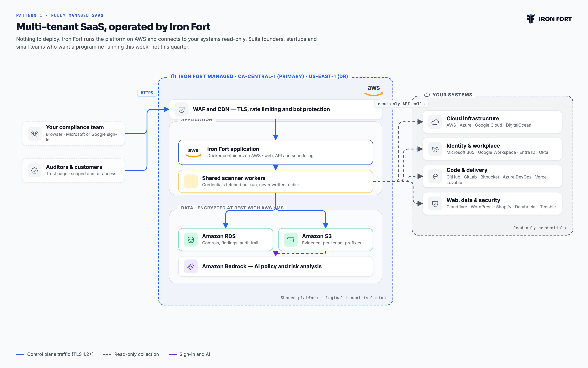Click the HTTPS label badge

click(147, 93)
